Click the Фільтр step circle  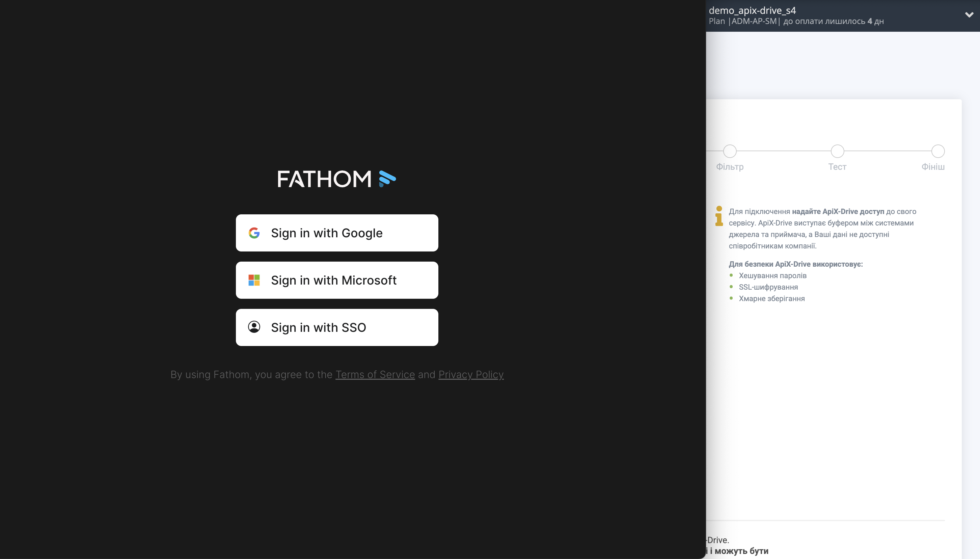pos(730,151)
